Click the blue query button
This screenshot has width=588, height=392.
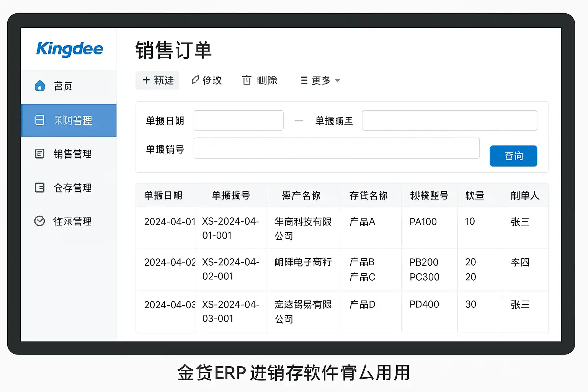513,156
